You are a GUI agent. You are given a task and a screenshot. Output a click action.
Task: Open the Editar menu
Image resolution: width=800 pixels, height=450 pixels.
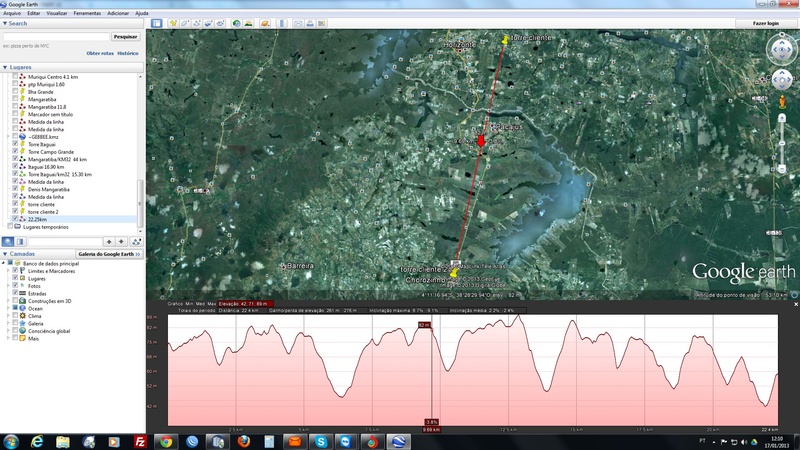pyautogui.click(x=34, y=13)
